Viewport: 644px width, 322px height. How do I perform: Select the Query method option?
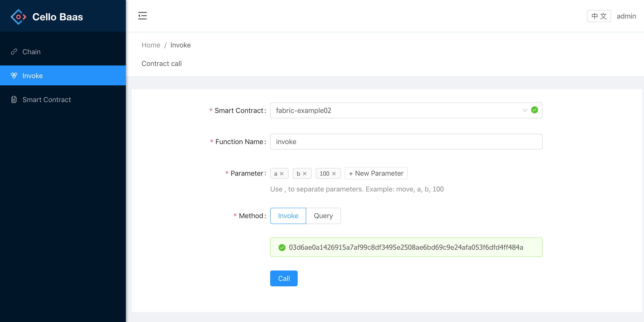(323, 216)
